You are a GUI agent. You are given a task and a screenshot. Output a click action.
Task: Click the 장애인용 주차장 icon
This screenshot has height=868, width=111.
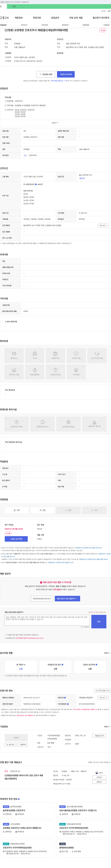click(x=17, y=424)
